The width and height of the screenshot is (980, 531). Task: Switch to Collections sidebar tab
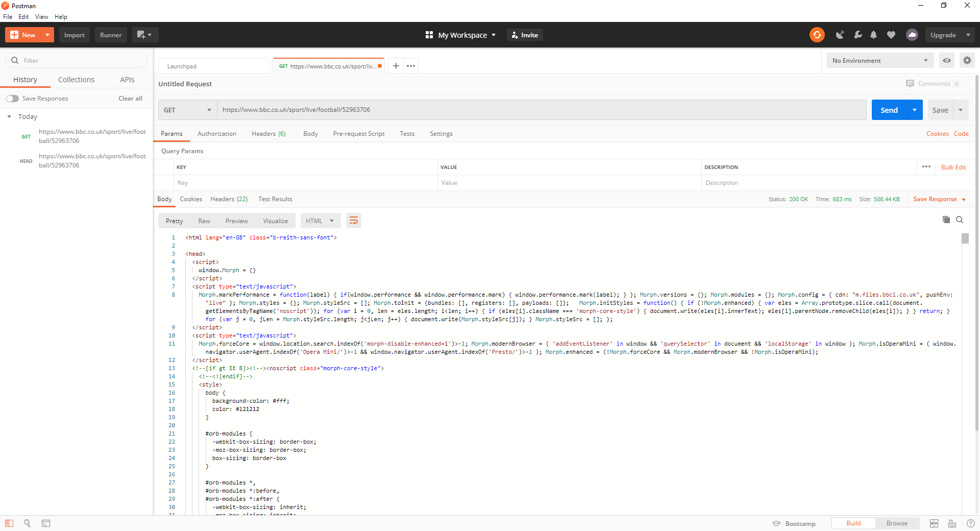(x=76, y=80)
